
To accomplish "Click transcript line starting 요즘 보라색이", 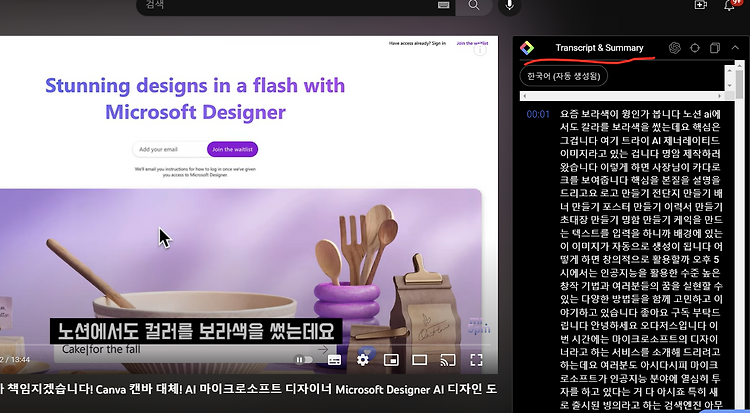I will (x=640, y=114).
